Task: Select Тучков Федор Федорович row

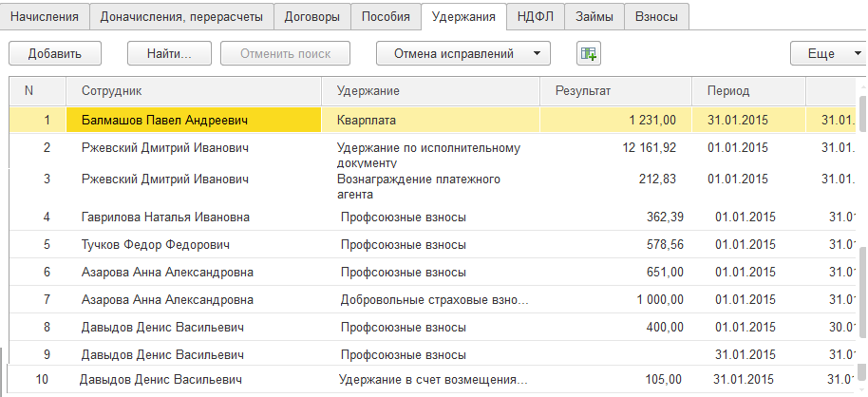Action: pyautogui.click(x=156, y=245)
